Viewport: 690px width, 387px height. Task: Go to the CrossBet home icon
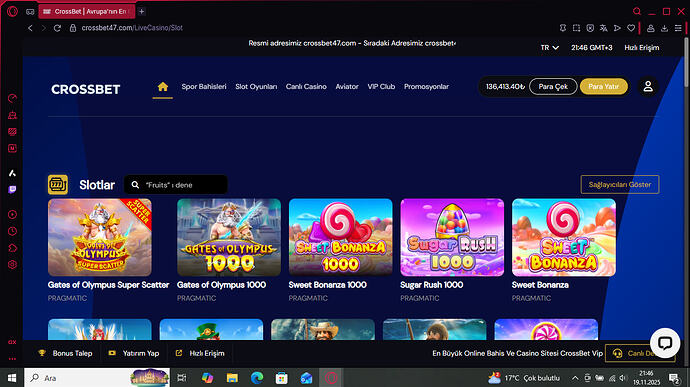tap(162, 87)
